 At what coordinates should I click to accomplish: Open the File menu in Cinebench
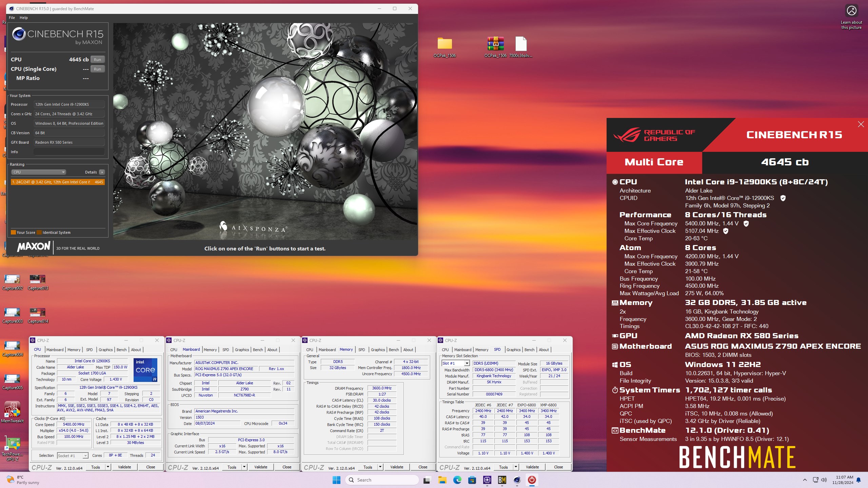(x=12, y=18)
